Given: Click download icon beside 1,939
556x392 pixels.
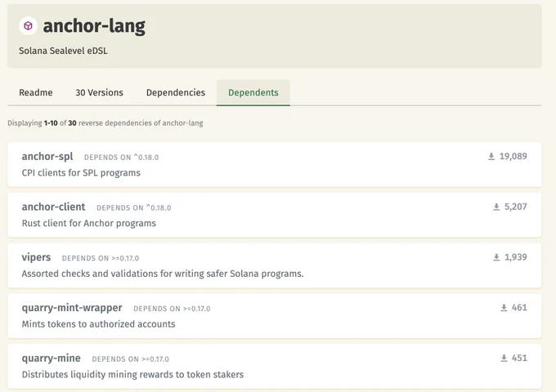Looking at the screenshot, I should click(496, 257).
